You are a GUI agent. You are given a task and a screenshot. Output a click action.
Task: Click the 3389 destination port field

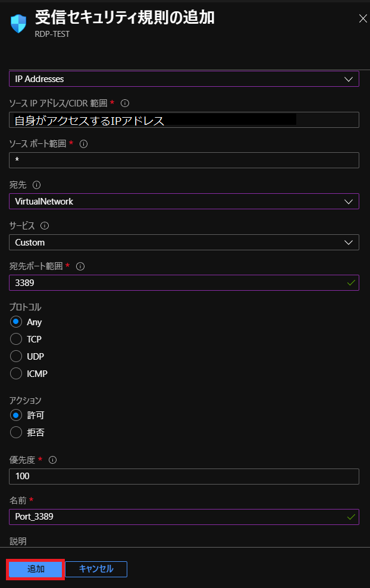184,283
